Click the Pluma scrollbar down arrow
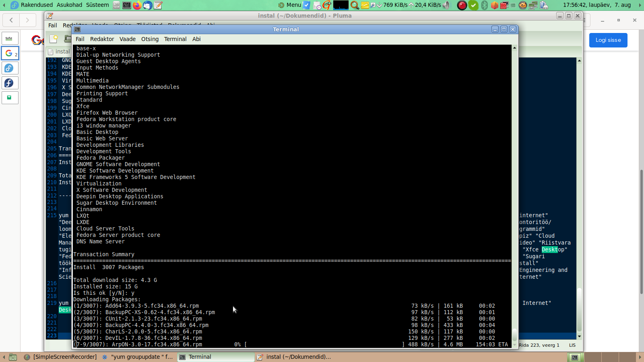This screenshot has height=362, width=644. (x=579, y=336)
